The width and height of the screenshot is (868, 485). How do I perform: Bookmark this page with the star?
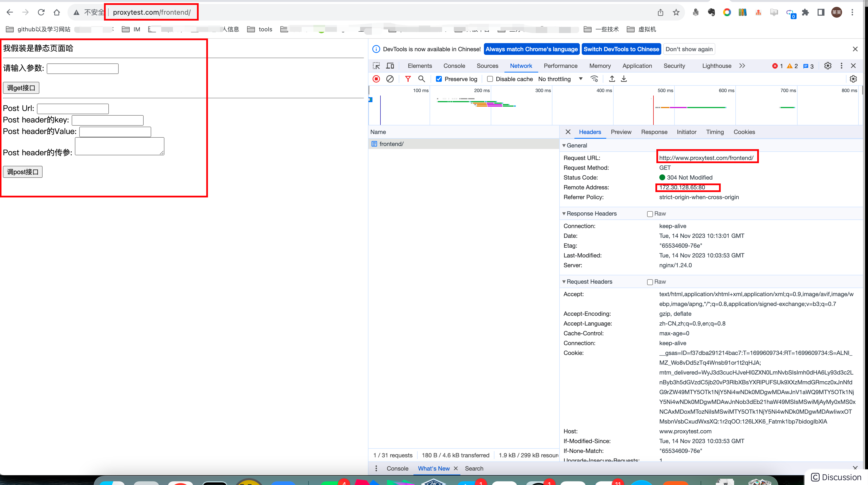(x=676, y=12)
